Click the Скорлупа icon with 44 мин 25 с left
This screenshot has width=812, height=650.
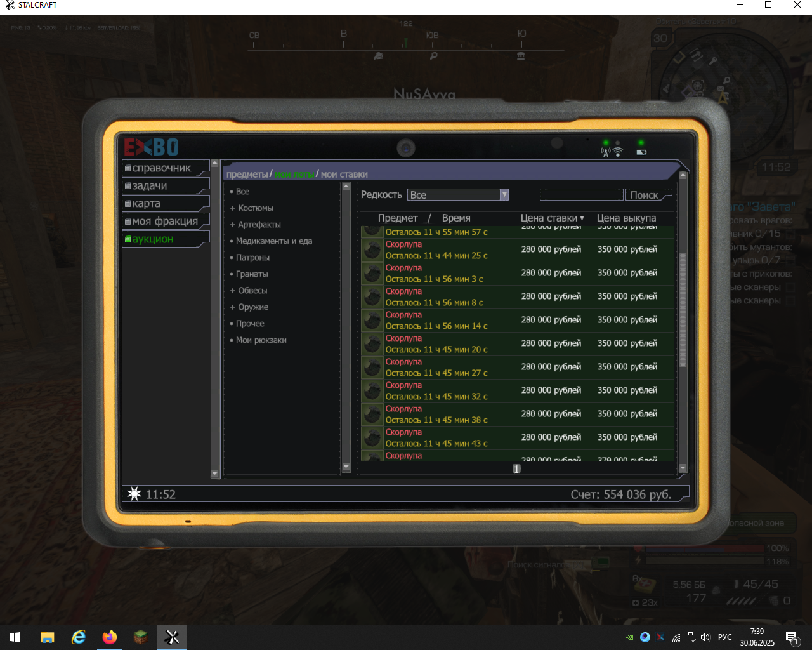pyautogui.click(x=372, y=250)
